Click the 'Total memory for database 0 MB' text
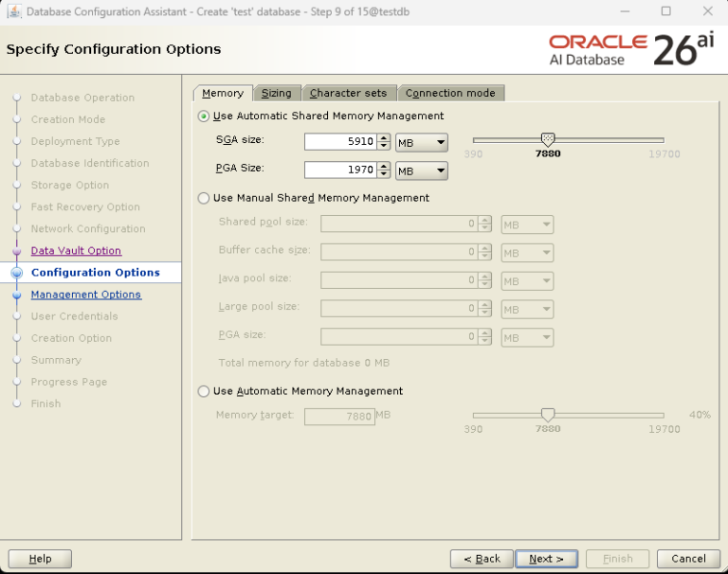Viewport: 728px width, 574px height. [x=304, y=363]
